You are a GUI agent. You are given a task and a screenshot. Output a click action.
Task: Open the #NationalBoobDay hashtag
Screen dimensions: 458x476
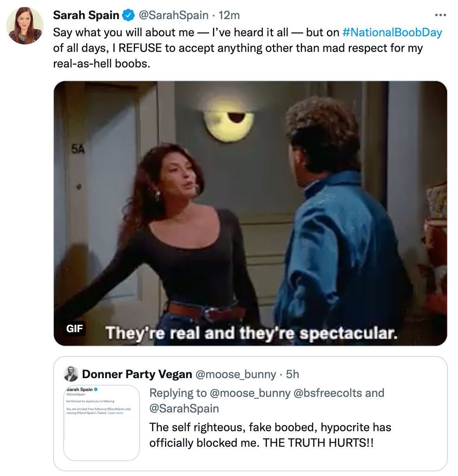[392, 32]
